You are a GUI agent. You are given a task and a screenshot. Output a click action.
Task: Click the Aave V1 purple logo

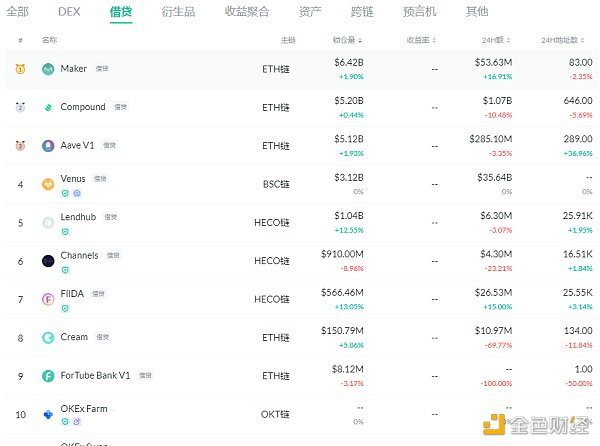[x=48, y=145]
